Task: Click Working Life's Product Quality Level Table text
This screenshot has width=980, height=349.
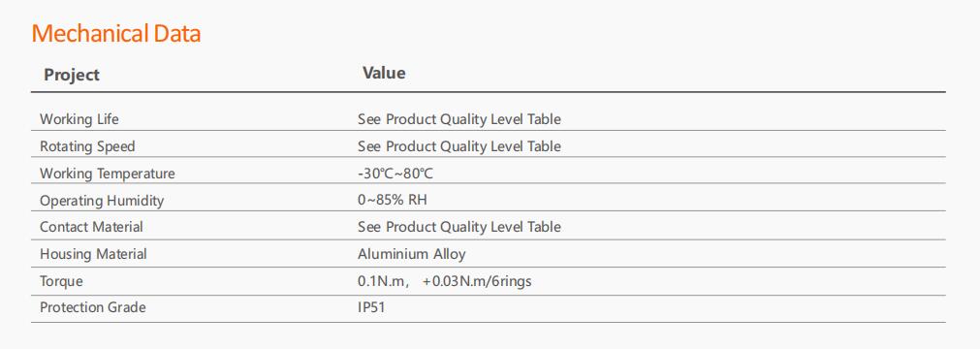Action: tap(459, 119)
